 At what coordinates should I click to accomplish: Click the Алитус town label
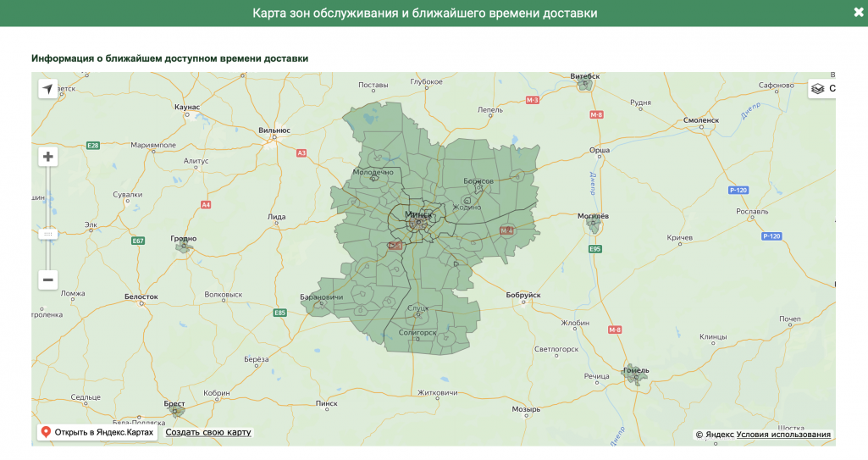(196, 161)
